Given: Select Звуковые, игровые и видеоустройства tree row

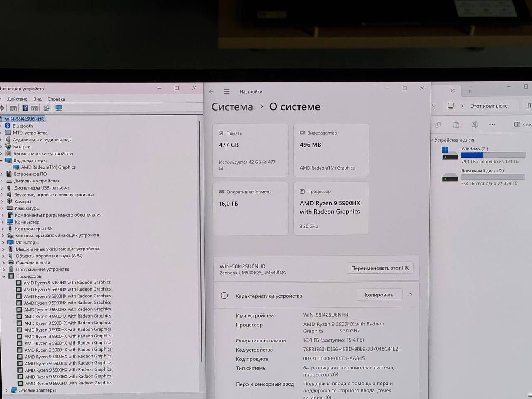Looking at the screenshot, I should click(54, 195).
